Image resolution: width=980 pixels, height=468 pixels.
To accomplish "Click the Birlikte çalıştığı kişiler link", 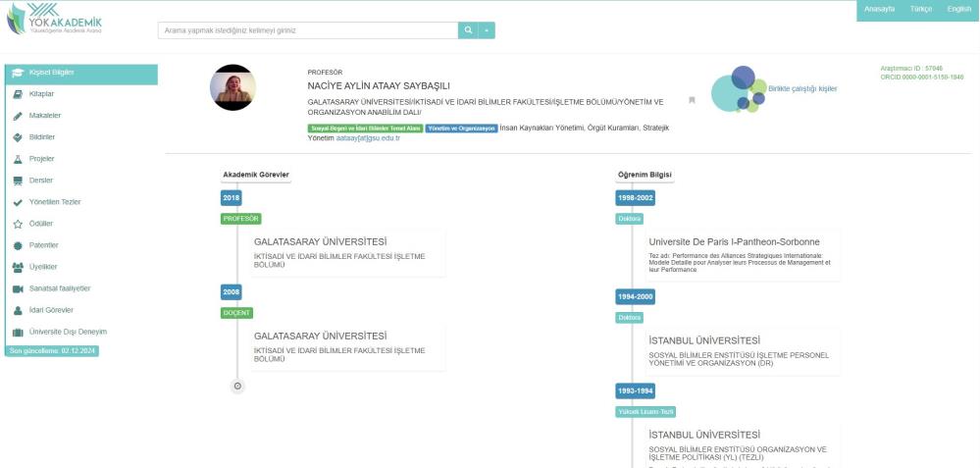I will [802, 88].
